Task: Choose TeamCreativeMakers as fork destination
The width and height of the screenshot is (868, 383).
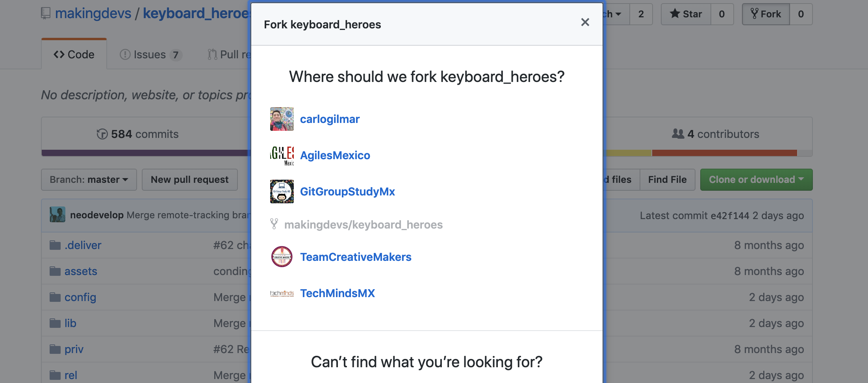Action: coord(356,257)
